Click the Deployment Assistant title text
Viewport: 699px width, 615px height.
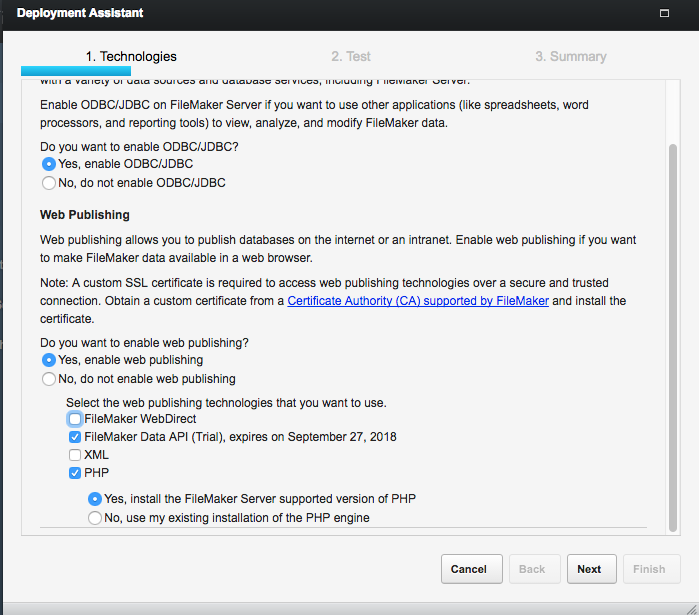(80, 13)
